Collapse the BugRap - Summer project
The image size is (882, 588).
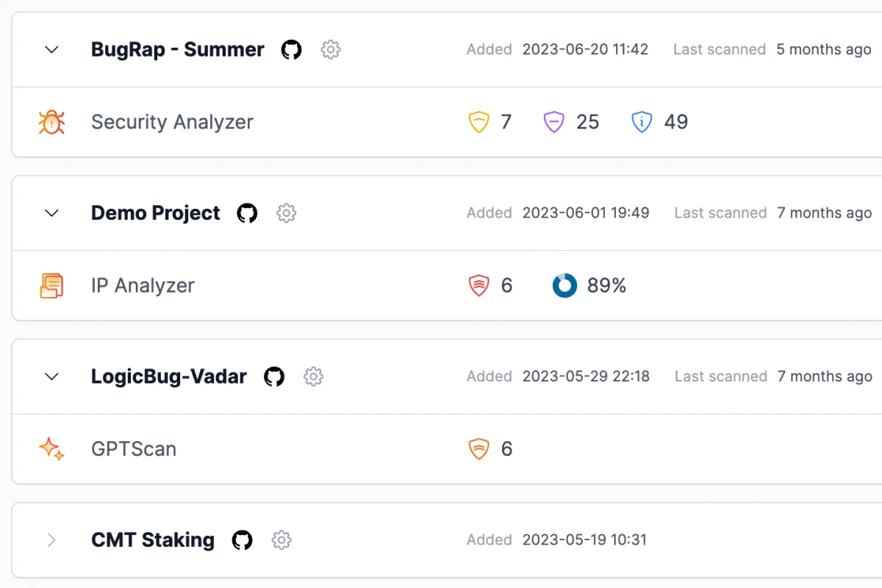pos(51,50)
